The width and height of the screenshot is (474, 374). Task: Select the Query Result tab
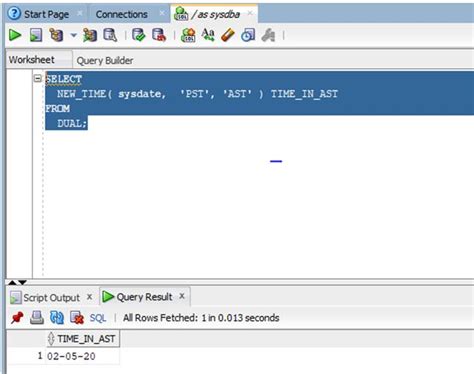coord(144,297)
